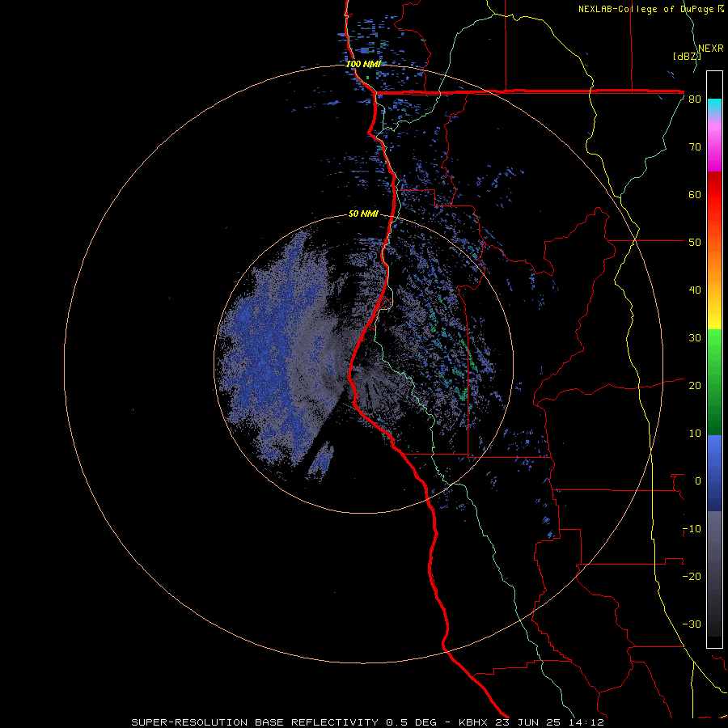Click the 23 JUN 25 date stamp

(x=528, y=722)
